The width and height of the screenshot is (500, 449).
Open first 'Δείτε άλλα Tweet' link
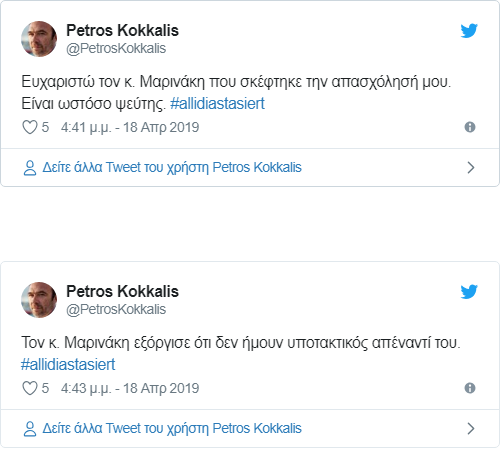172,167
